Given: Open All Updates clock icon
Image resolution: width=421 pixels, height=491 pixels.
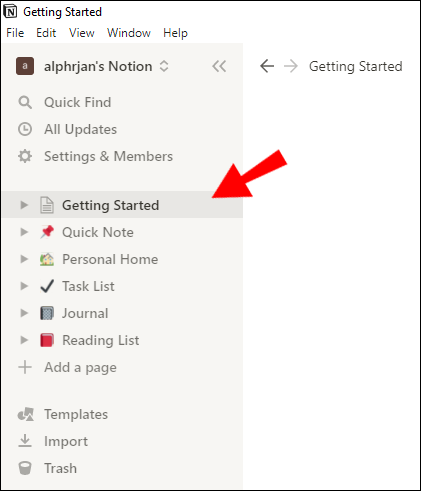Looking at the screenshot, I should pos(25,129).
